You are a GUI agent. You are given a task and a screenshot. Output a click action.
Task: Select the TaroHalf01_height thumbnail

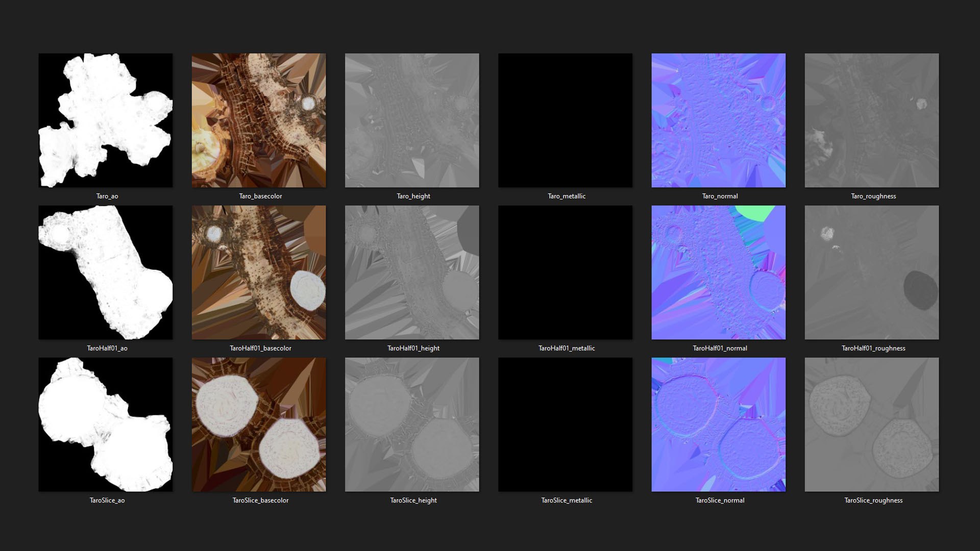pyautogui.click(x=411, y=272)
